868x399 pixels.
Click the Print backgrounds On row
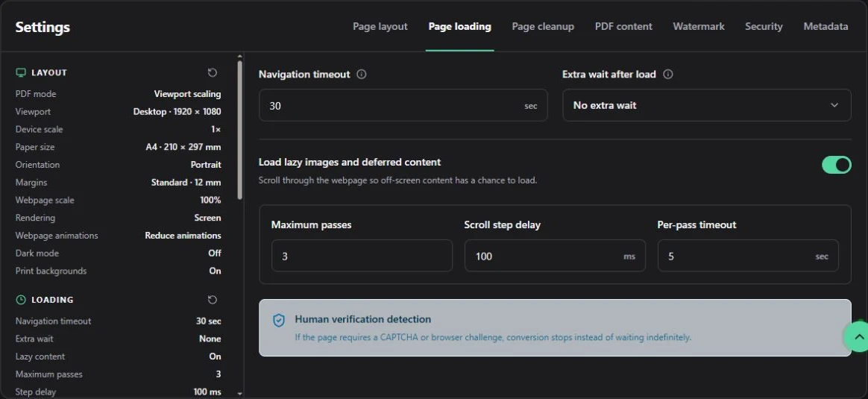pyautogui.click(x=118, y=271)
